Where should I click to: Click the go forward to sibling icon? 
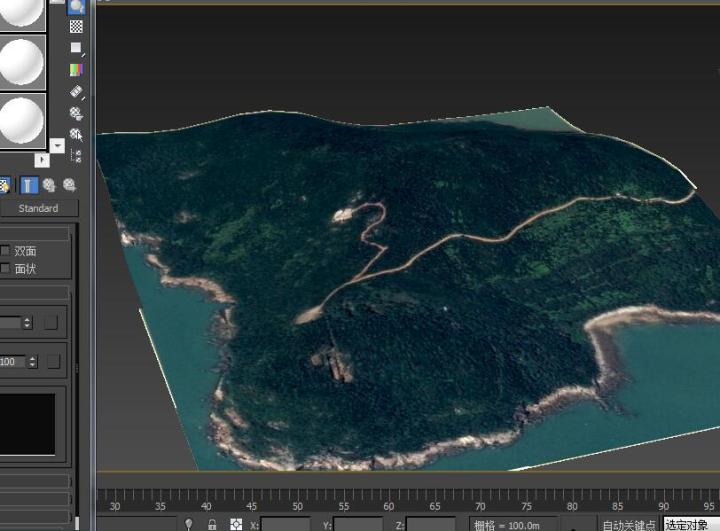[69, 185]
